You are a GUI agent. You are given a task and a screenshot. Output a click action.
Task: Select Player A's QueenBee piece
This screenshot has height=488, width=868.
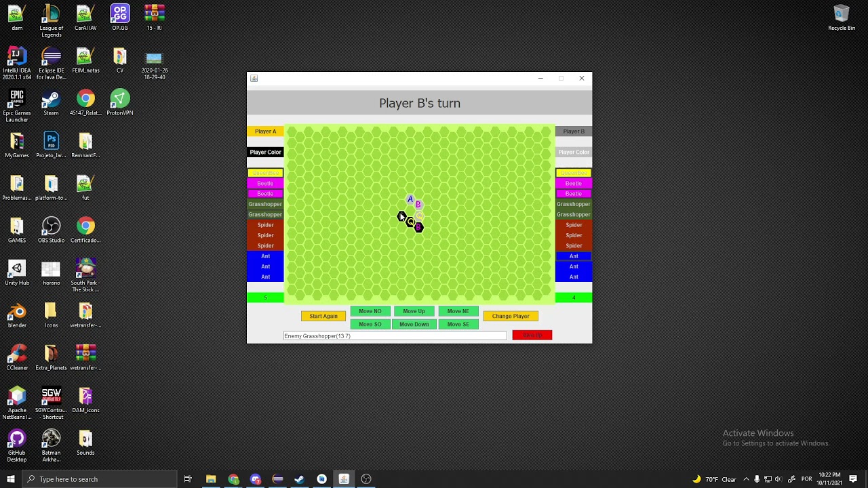pos(265,173)
